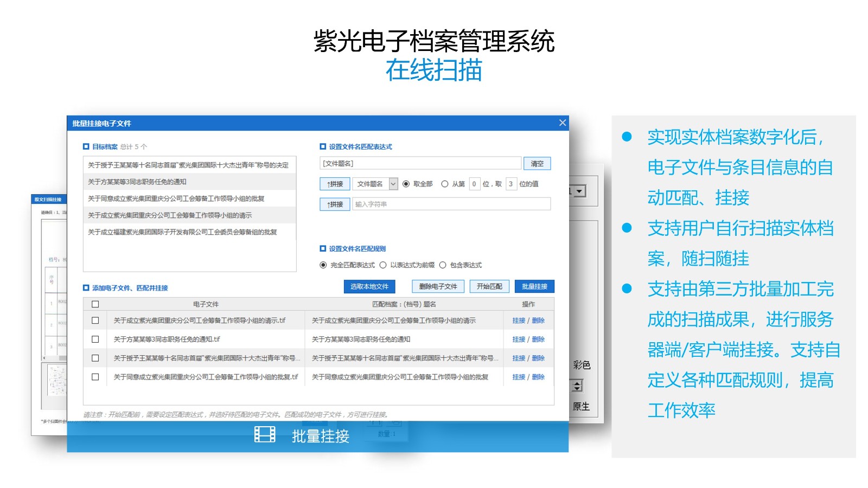Close the 批量挂接电子文件 dialog

pyautogui.click(x=563, y=123)
